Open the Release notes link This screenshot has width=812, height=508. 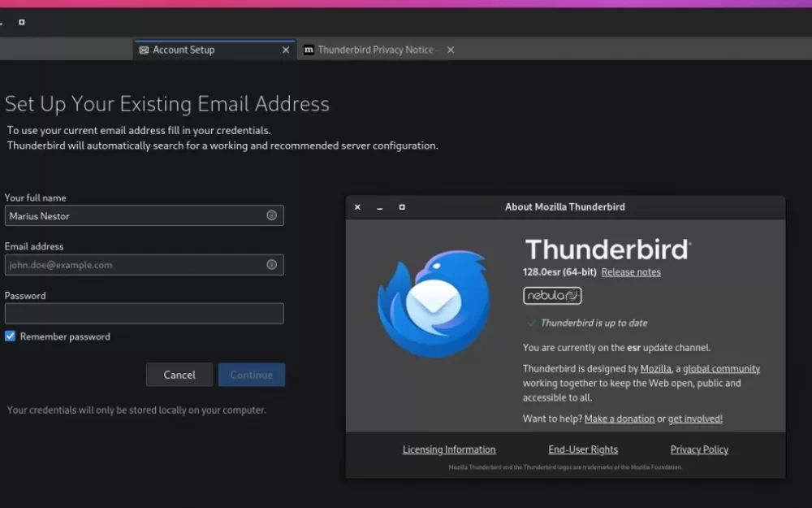pos(631,272)
